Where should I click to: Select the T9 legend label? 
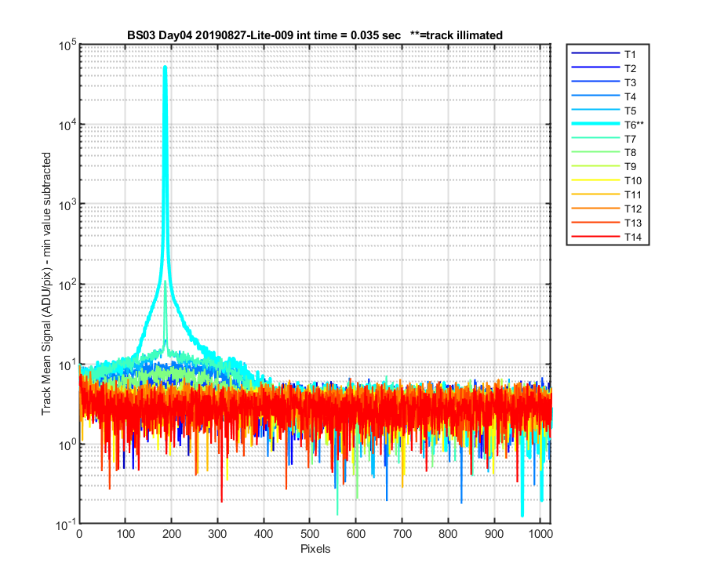[x=630, y=166]
